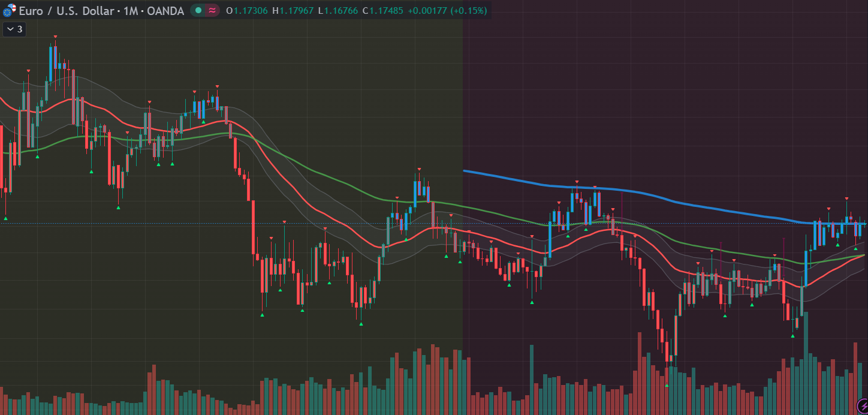Click the OANDA source label
Viewport: 868px width, 415px height.
tap(166, 11)
